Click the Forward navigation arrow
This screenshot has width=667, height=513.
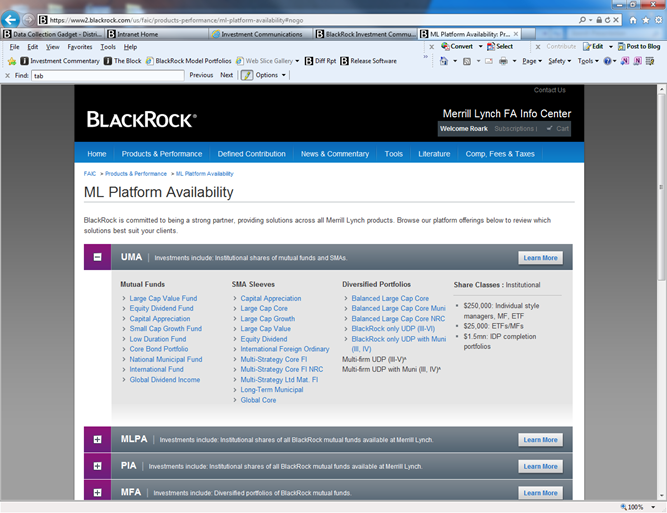(x=29, y=20)
